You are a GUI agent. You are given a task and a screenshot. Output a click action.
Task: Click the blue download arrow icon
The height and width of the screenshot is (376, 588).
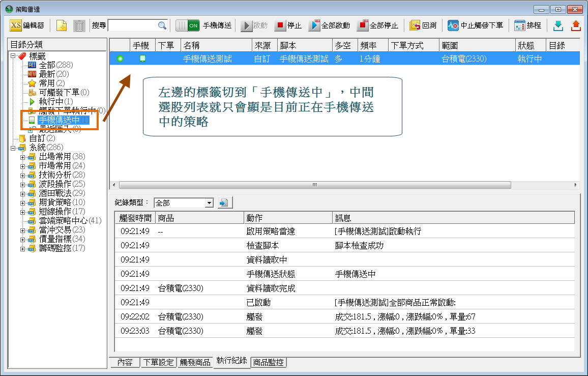[x=558, y=25]
